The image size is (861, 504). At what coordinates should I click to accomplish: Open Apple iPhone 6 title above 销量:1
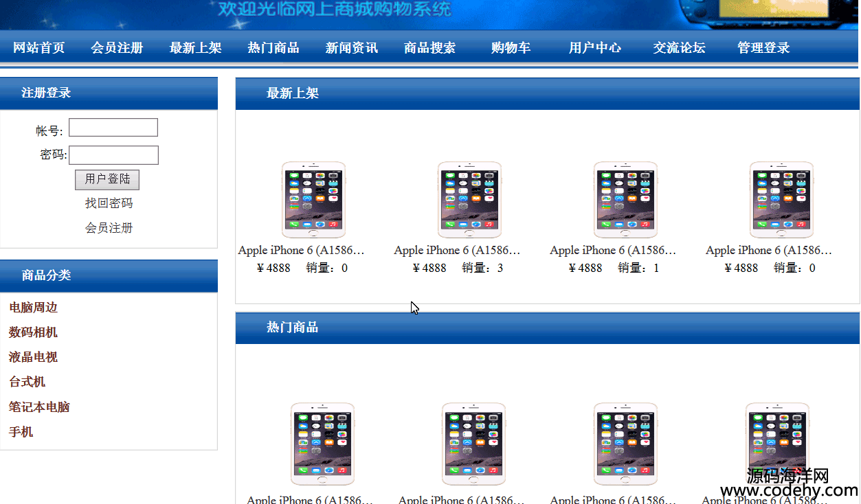(614, 250)
